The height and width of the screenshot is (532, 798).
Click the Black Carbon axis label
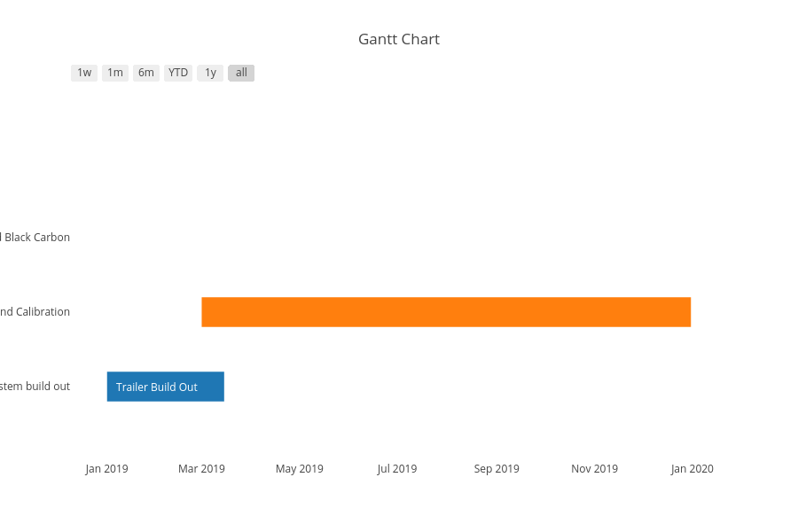tap(35, 238)
